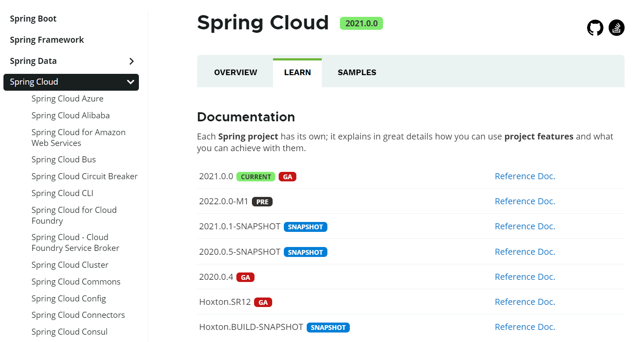Select the Learn tab
This screenshot has width=644, height=342.
[x=297, y=73]
